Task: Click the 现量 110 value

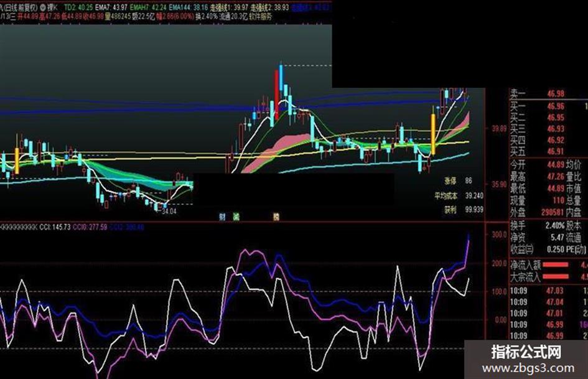Action: click(558, 200)
